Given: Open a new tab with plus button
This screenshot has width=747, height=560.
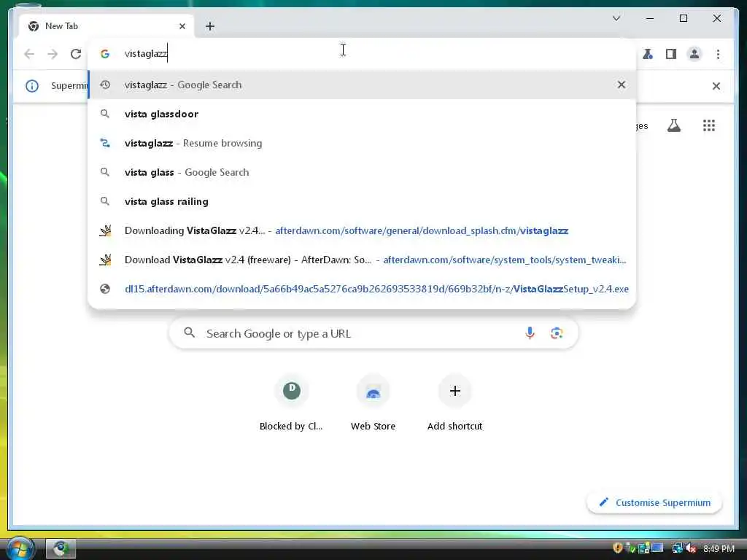Looking at the screenshot, I should click(210, 26).
